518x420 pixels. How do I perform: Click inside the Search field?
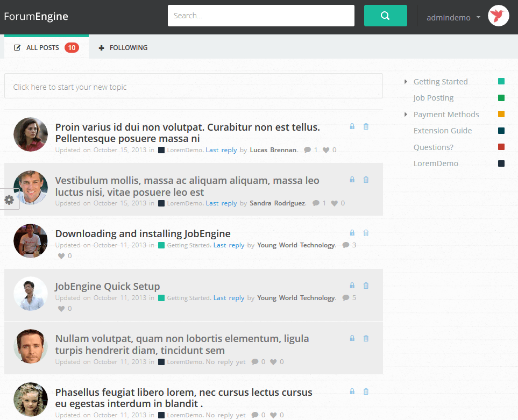pyautogui.click(x=261, y=16)
